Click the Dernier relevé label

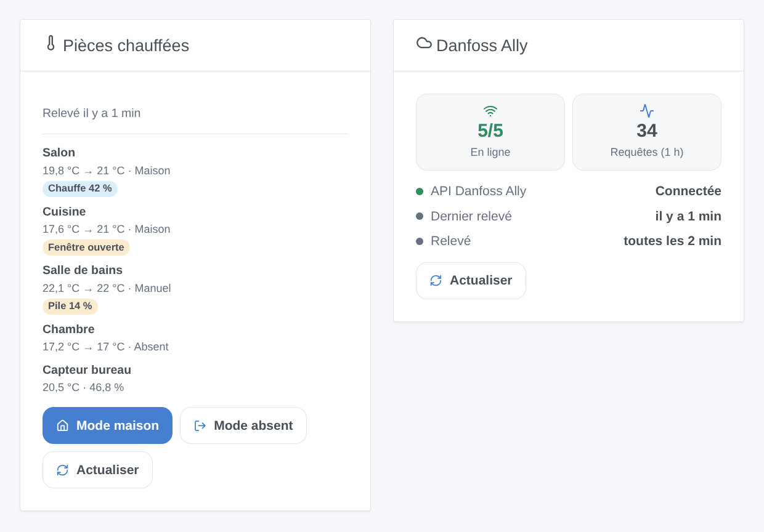[471, 216]
